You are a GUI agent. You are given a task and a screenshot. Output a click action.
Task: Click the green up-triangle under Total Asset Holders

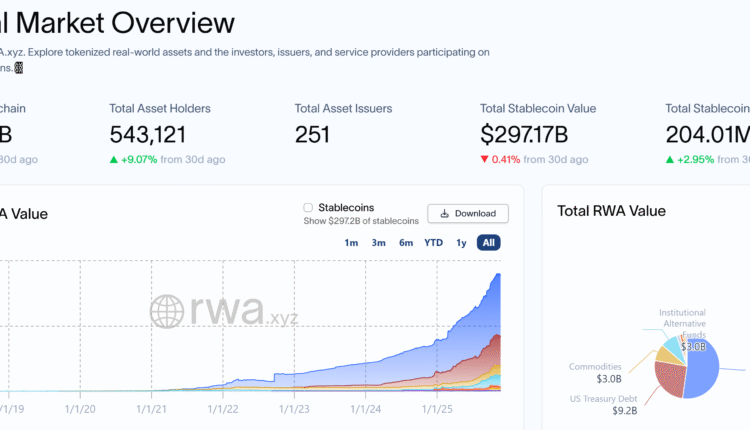coord(114,159)
